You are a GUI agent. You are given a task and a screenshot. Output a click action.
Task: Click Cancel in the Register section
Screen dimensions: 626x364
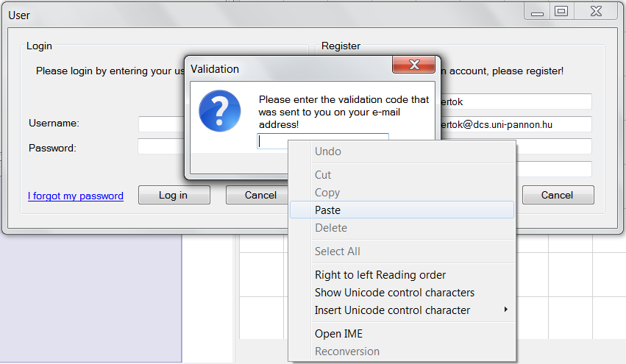557,195
